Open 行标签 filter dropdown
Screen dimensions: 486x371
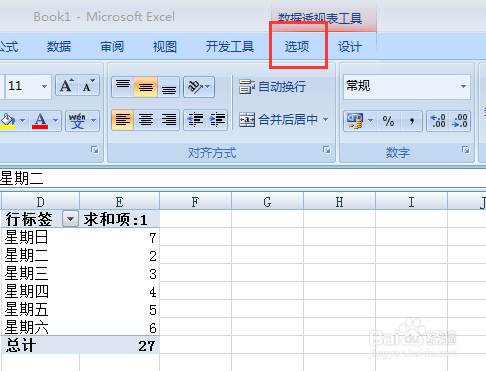click(70, 219)
